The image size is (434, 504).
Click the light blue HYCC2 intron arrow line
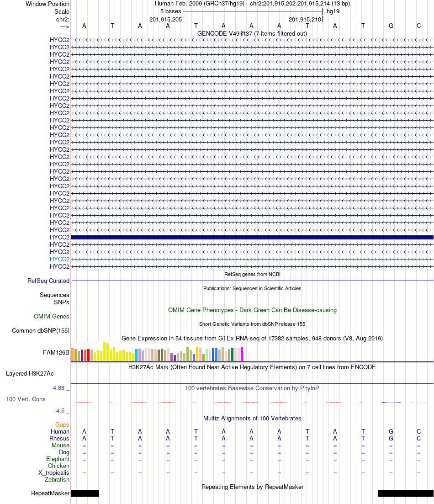pyautogui.click(x=252, y=259)
